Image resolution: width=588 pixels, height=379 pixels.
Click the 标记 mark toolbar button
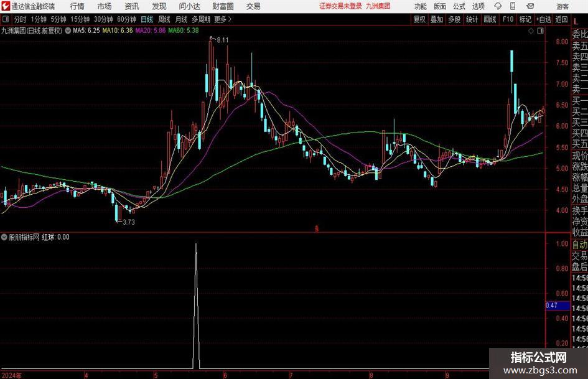525,19
